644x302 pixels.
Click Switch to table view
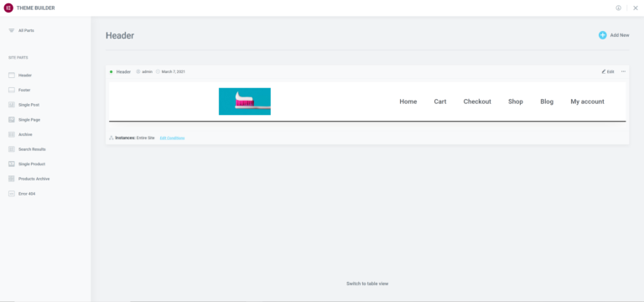pyautogui.click(x=367, y=284)
